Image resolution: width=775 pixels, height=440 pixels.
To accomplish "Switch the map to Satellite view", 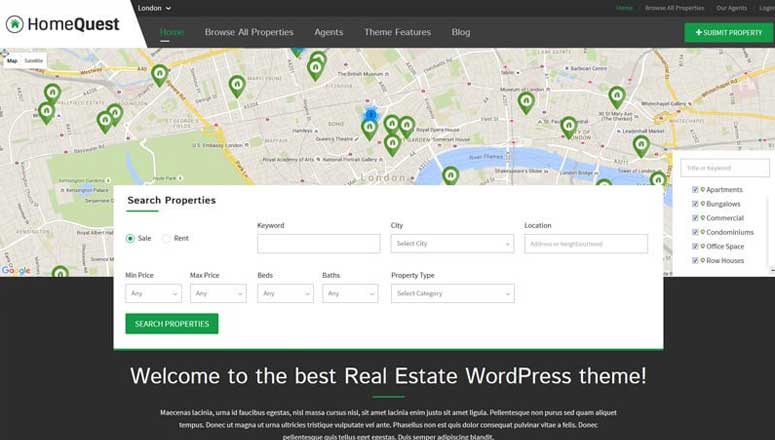I will (34, 61).
